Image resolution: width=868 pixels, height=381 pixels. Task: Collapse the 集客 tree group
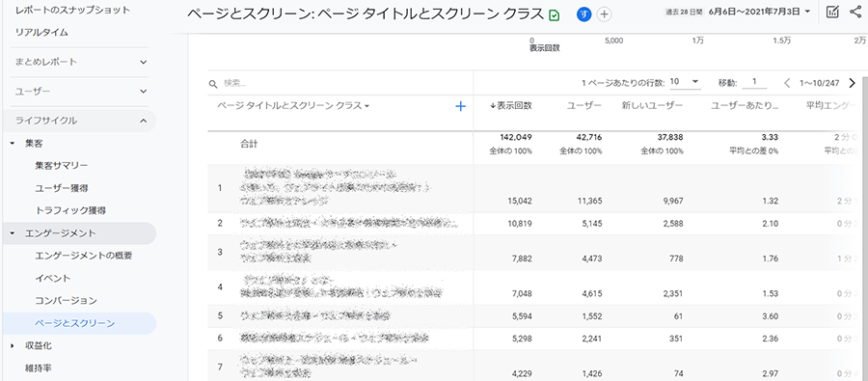[x=13, y=144]
